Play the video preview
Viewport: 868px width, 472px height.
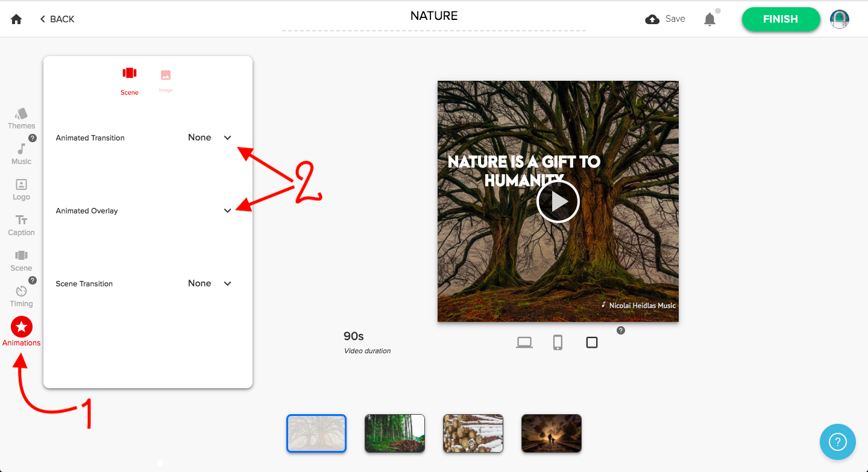click(558, 201)
